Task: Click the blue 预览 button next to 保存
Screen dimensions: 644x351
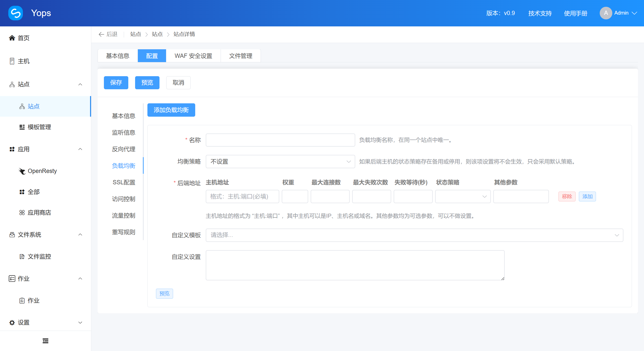Action: point(147,83)
